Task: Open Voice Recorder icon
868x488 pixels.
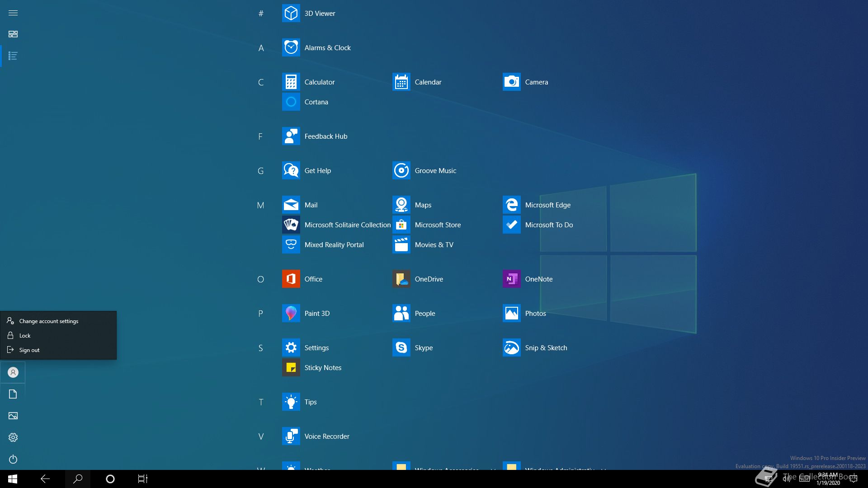Action: coord(291,436)
